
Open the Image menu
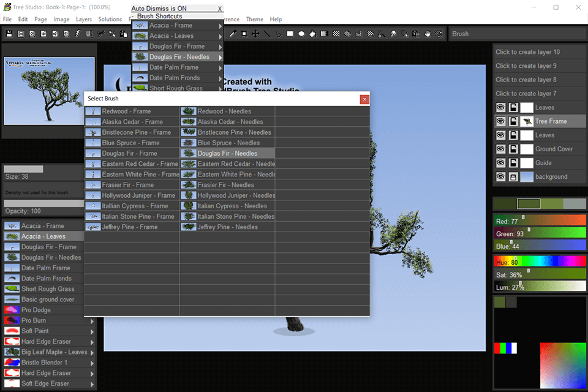click(x=61, y=19)
